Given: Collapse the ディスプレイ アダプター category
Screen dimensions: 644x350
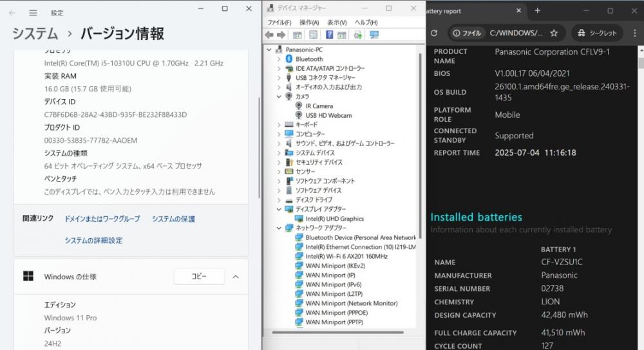Looking at the screenshot, I should (279, 209).
